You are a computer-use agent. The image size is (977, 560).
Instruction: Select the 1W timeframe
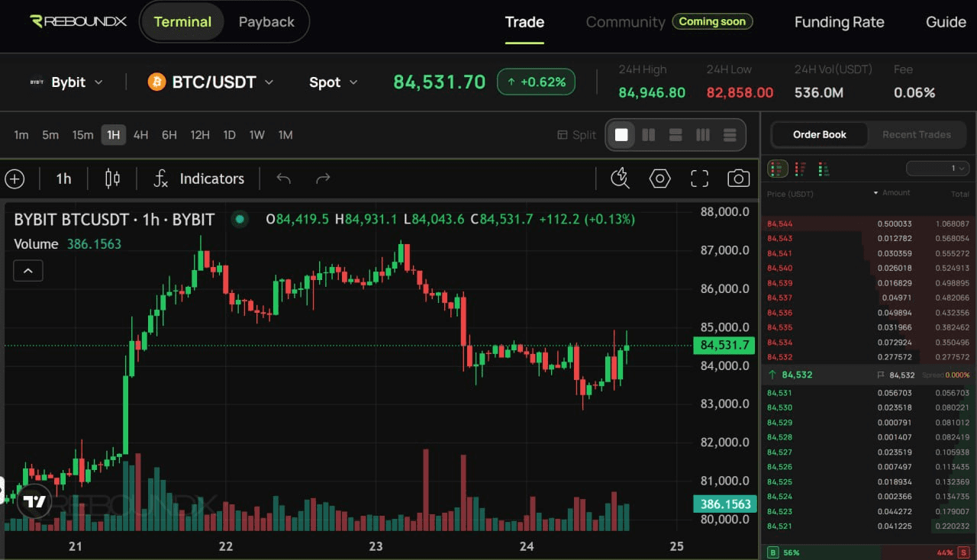pyautogui.click(x=256, y=135)
